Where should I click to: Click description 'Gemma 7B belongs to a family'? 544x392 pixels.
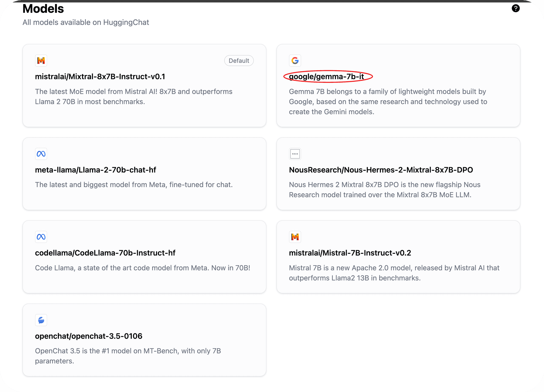pyautogui.click(x=388, y=102)
